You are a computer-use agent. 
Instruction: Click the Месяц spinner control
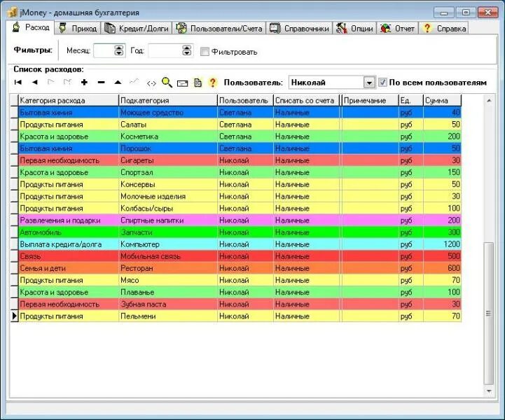pos(119,50)
